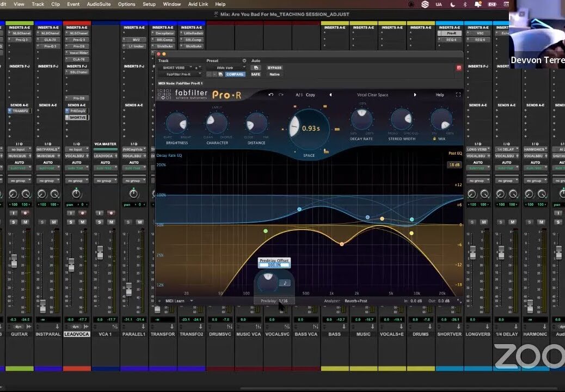Click the Vocal Clear Space preset name
Viewport: 565px width, 392px height.
(x=372, y=95)
